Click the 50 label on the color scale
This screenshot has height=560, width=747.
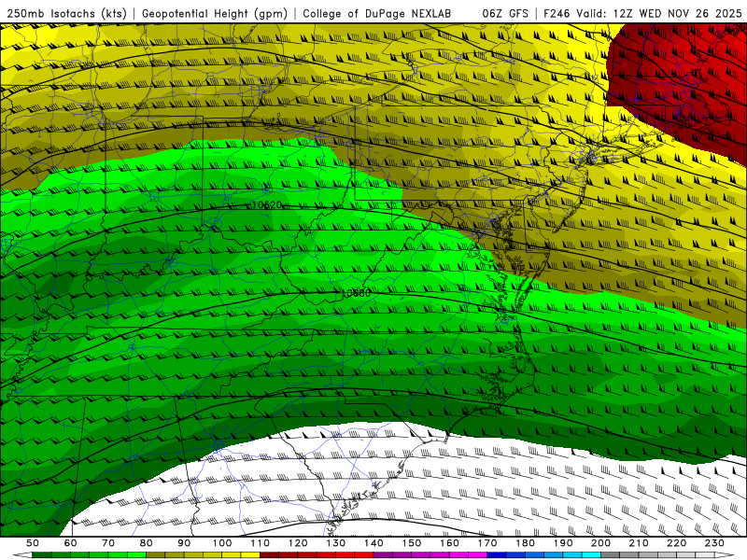pos(33,543)
